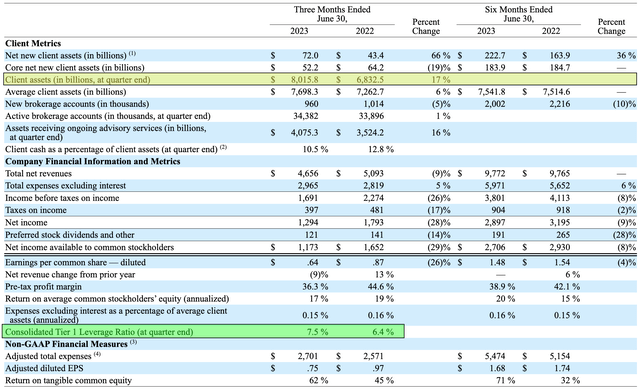Click the "Six Months Ended June 30," column header
Image resolution: width=640 pixels, height=389 pixels.
click(518, 14)
